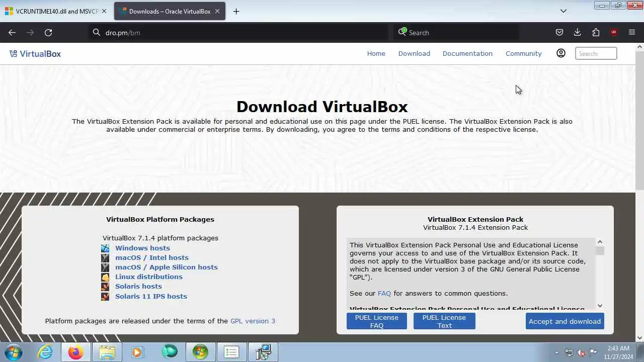Click the PUEL License FAQ button
The height and width of the screenshot is (362, 644).
376,321
